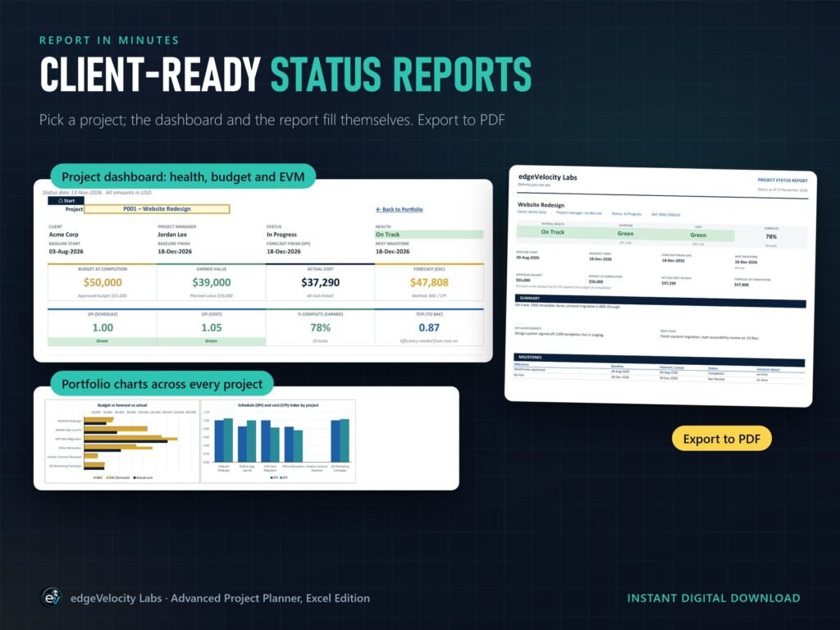
Task: Open the Schedule (SPI) and cost (CPI) index chart
Action: pos(278,441)
